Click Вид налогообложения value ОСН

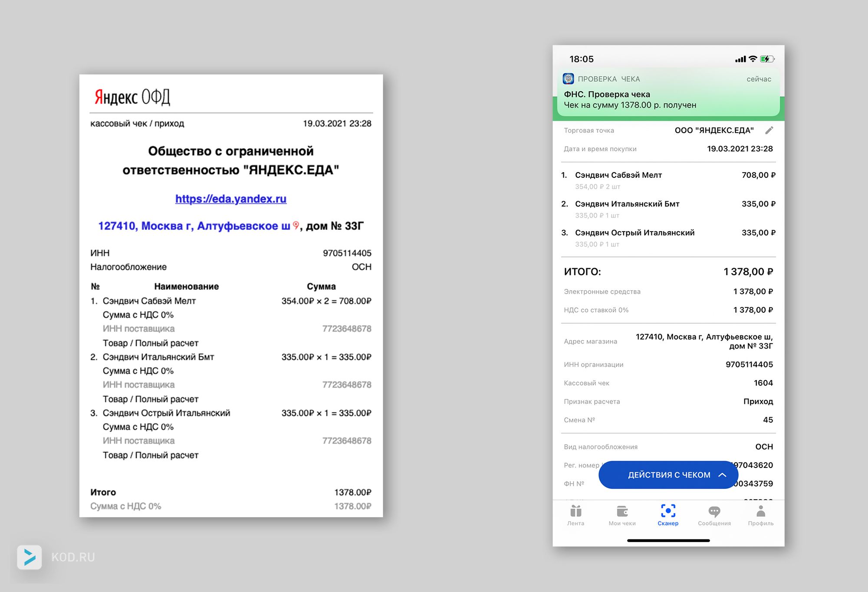click(x=764, y=447)
